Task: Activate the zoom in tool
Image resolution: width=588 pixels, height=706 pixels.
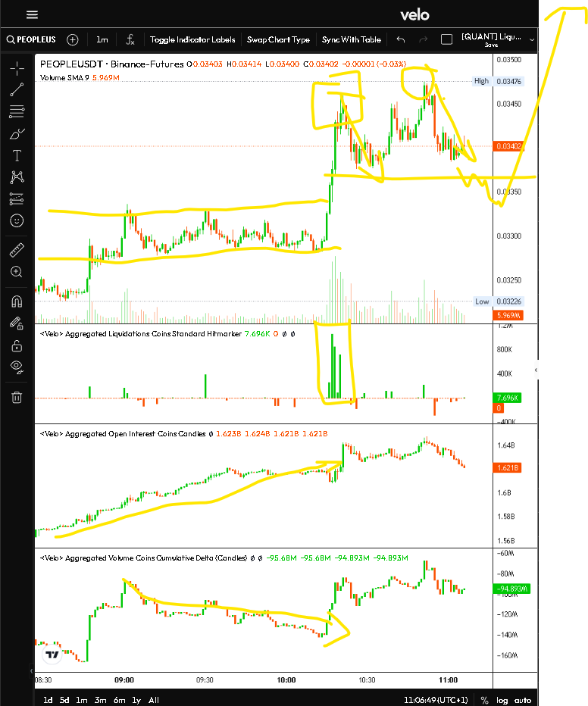Action: [17, 272]
